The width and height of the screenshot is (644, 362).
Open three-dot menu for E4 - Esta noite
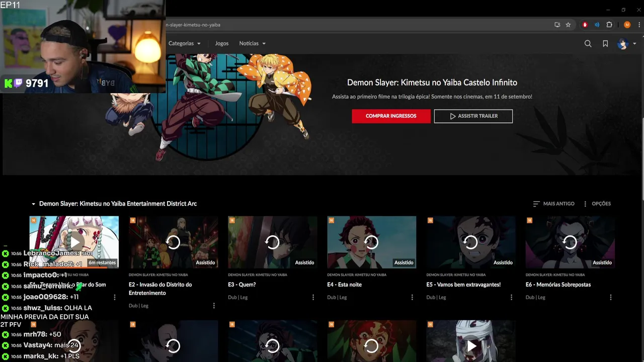(412, 297)
